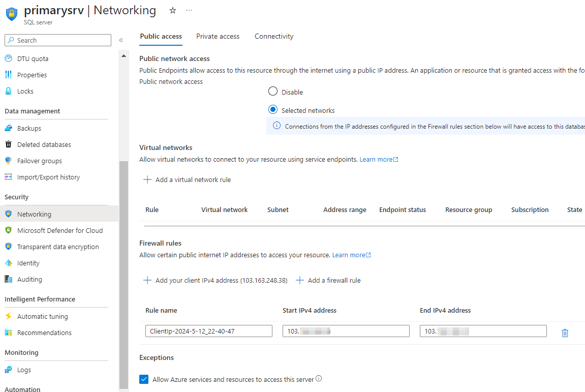The image size is (585, 392).
Task: Open the more options ellipsis menu
Action: click(189, 10)
